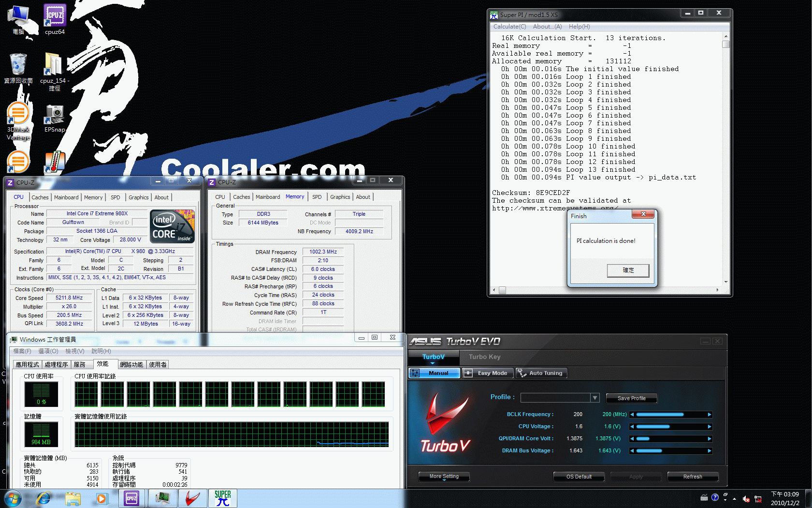This screenshot has height=508, width=812.
Task: Switch to CPU-Z via taskbar button
Action: pos(131,498)
